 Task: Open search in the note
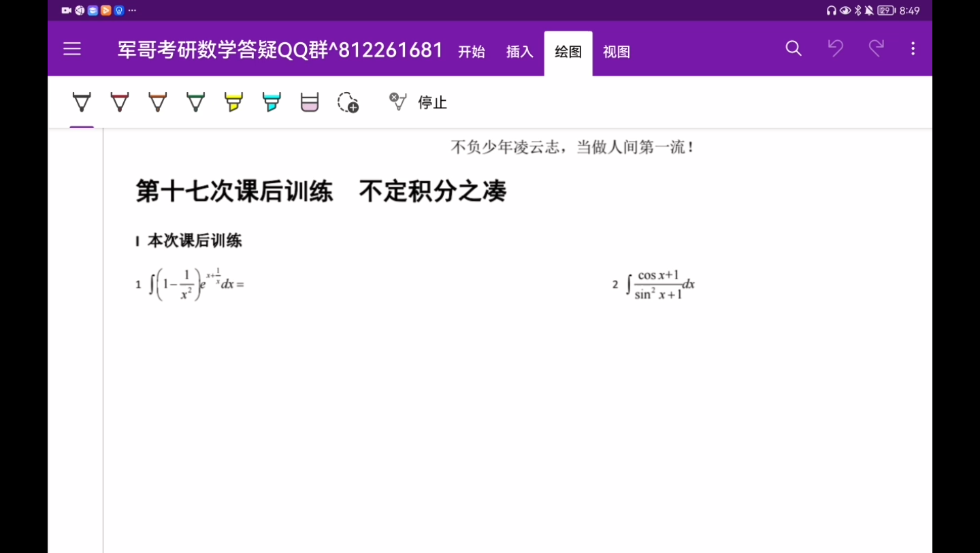point(793,48)
